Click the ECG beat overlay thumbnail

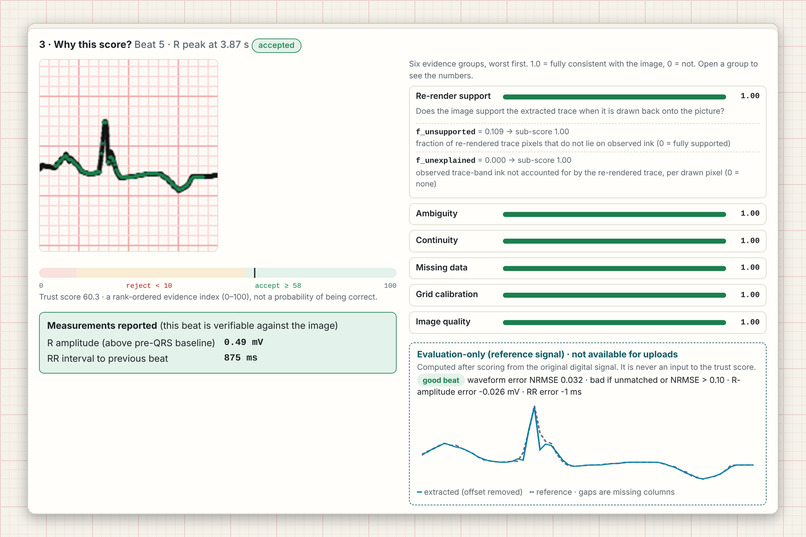click(129, 155)
